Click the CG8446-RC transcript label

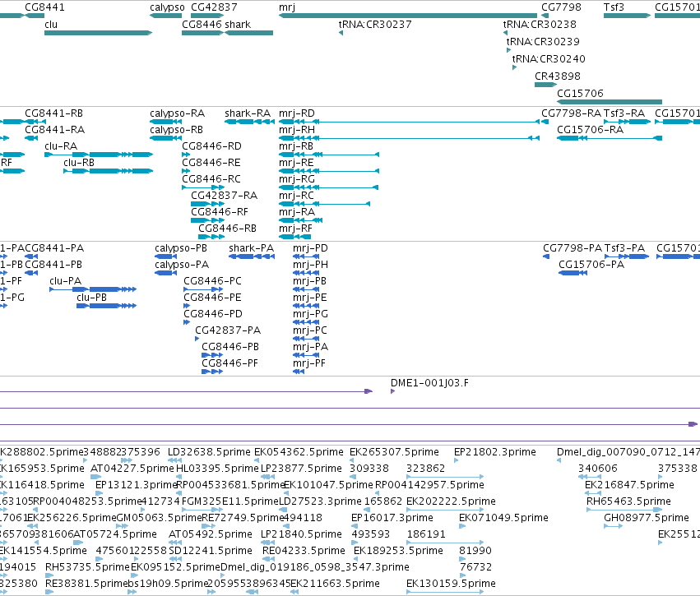tap(211, 179)
